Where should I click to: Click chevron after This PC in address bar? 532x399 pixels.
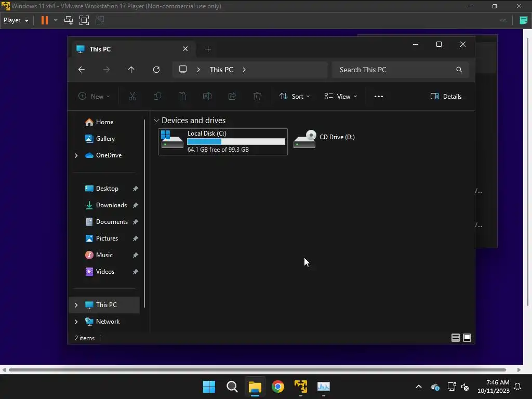[x=244, y=70]
